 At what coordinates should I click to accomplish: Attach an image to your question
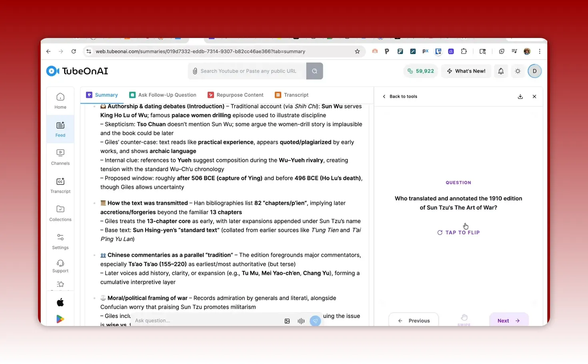point(287,321)
